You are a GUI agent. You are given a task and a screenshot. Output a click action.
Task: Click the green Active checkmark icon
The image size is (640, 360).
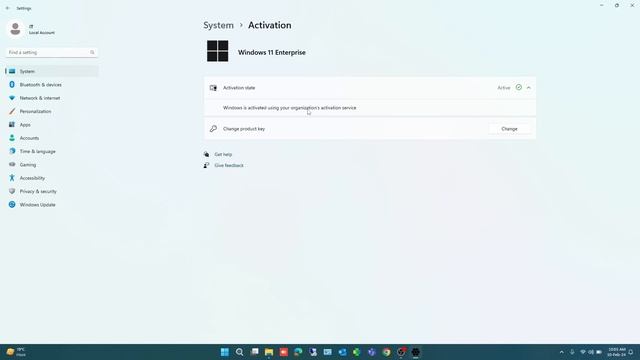(518, 87)
